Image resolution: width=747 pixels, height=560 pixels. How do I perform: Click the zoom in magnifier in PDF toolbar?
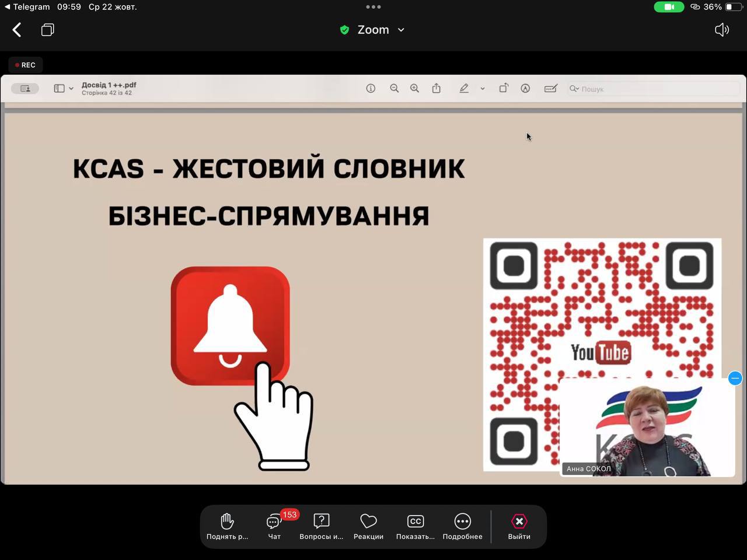pos(414,88)
